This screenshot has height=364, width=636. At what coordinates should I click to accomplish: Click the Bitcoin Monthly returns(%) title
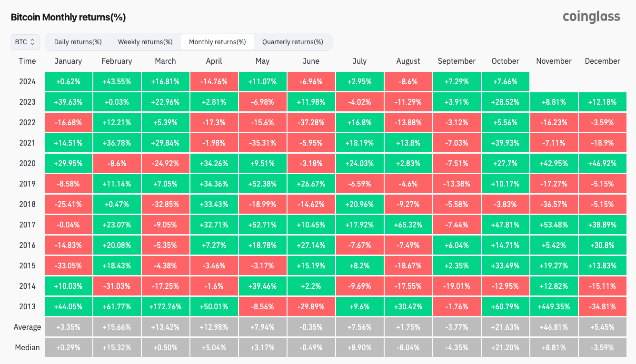tap(68, 17)
